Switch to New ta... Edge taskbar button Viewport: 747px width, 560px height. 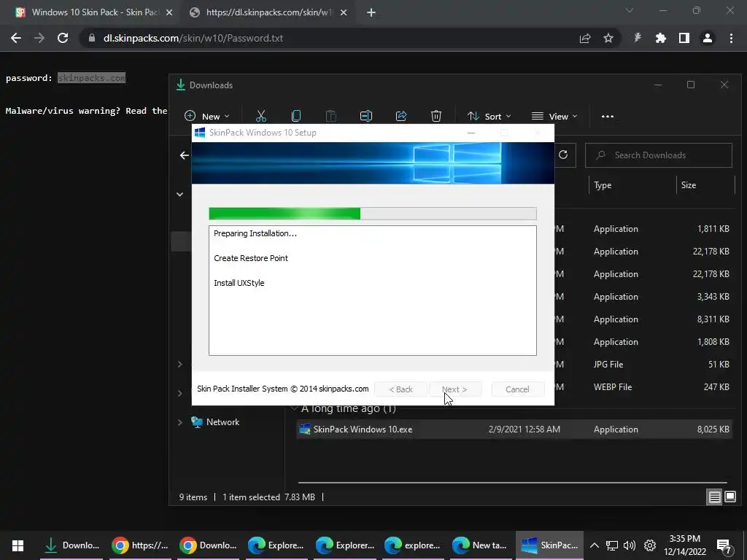pos(481,545)
